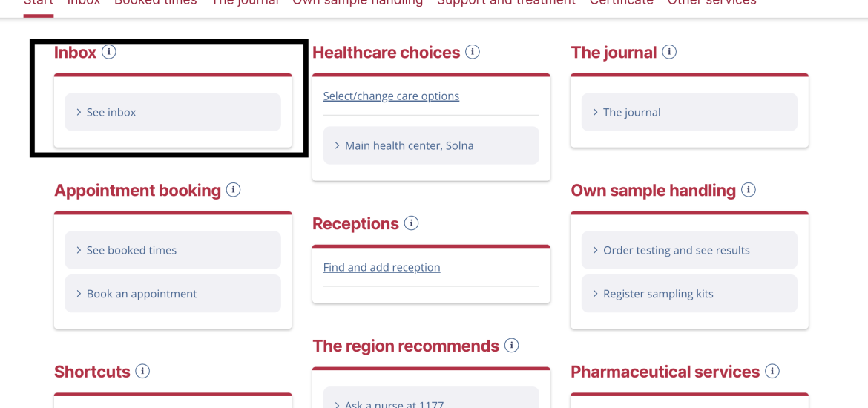The image size is (868, 408).
Task: Open info icon next to Pharmaceutical services
Action: click(x=772, y=371)
